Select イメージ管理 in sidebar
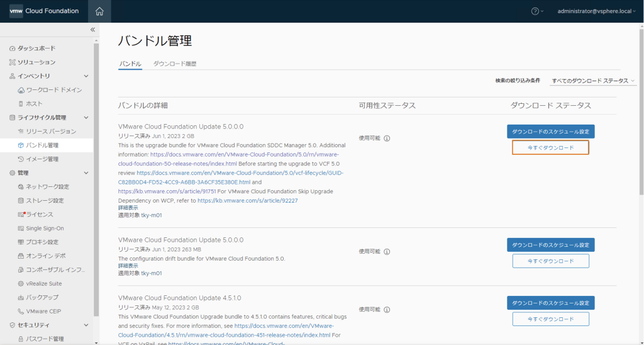 pos(42,159)
